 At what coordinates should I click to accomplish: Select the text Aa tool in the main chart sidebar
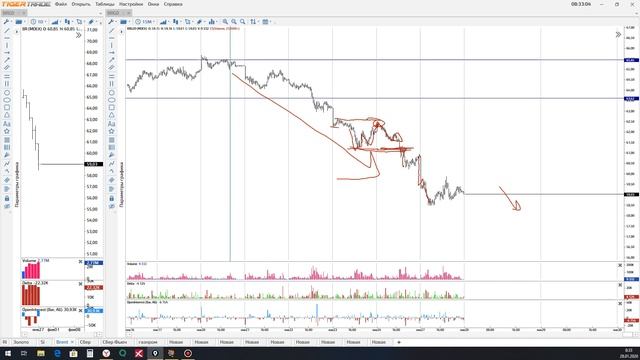[111, 124]
